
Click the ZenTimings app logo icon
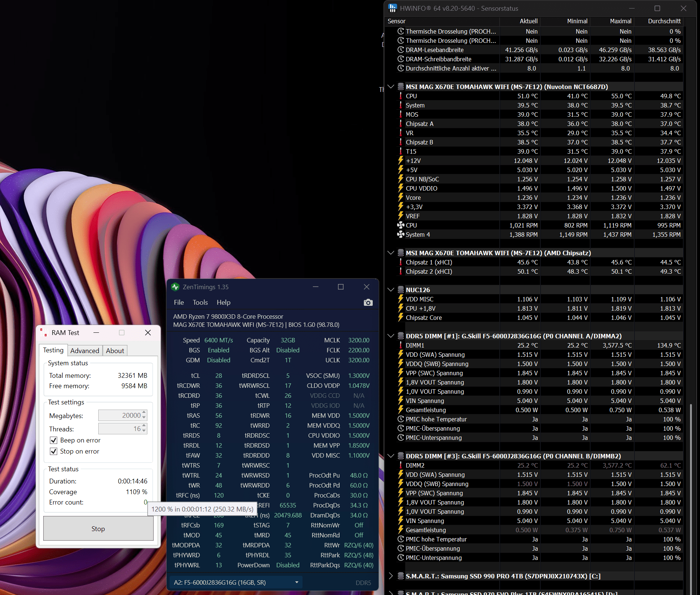click(x=175, y=287)
